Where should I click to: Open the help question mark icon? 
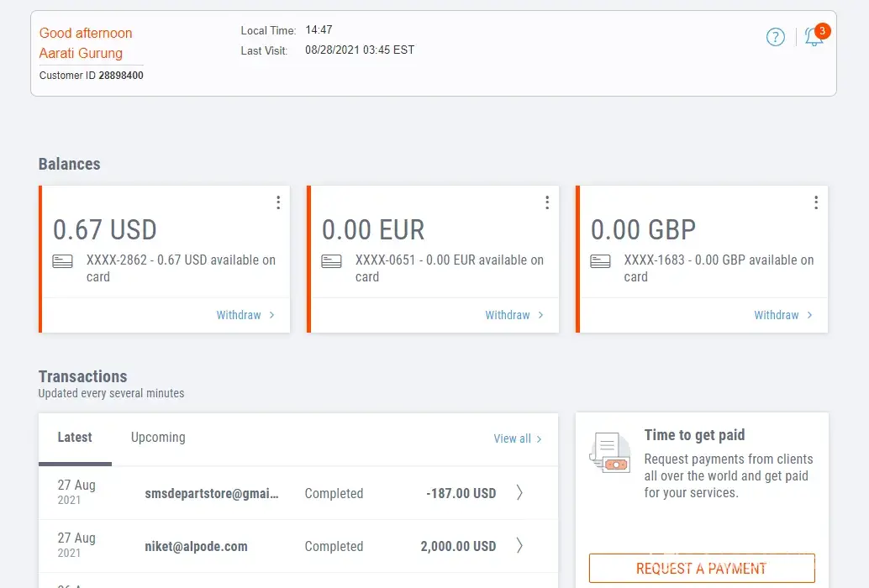(x=775, y=37)
